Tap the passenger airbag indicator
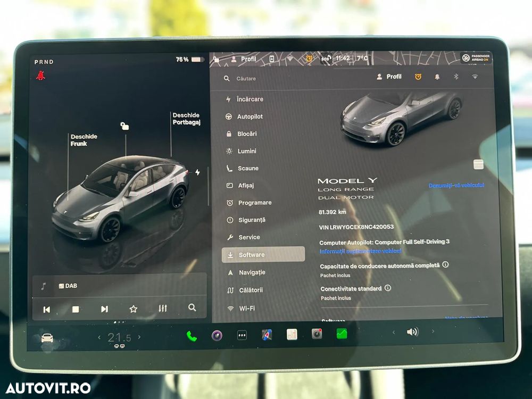 pyautogui.click(x=476, y=58)
